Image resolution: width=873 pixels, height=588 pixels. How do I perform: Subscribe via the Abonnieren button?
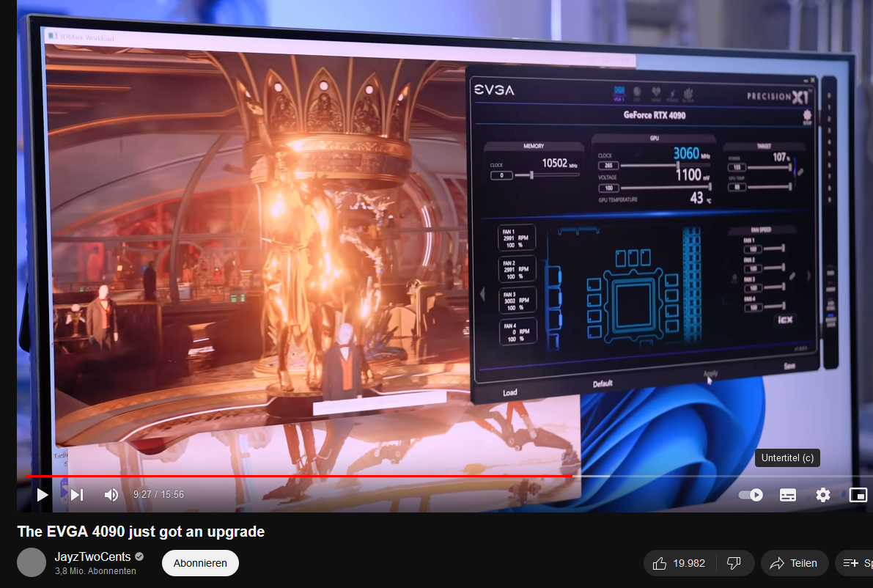click(x=200, y=563)
